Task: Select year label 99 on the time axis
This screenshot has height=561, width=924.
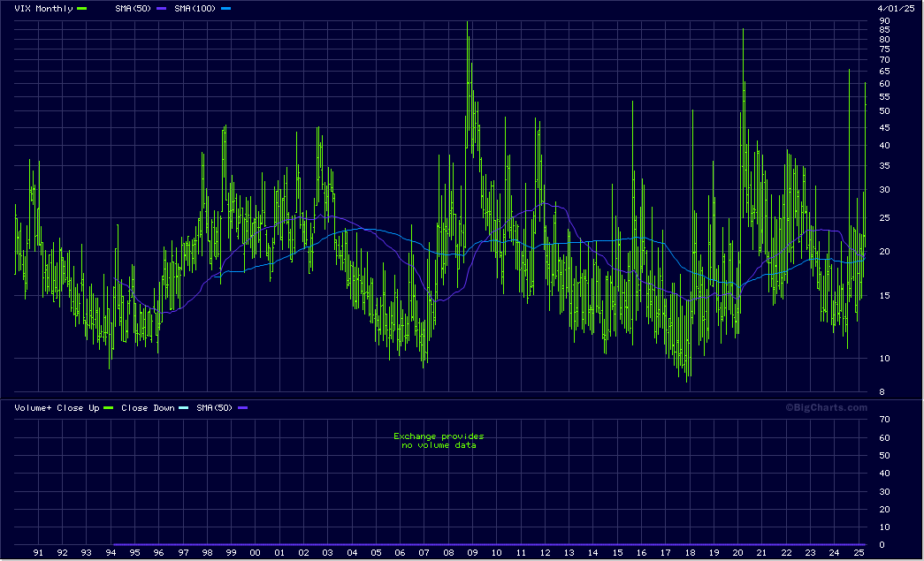Action: click(x=232, y=552)
